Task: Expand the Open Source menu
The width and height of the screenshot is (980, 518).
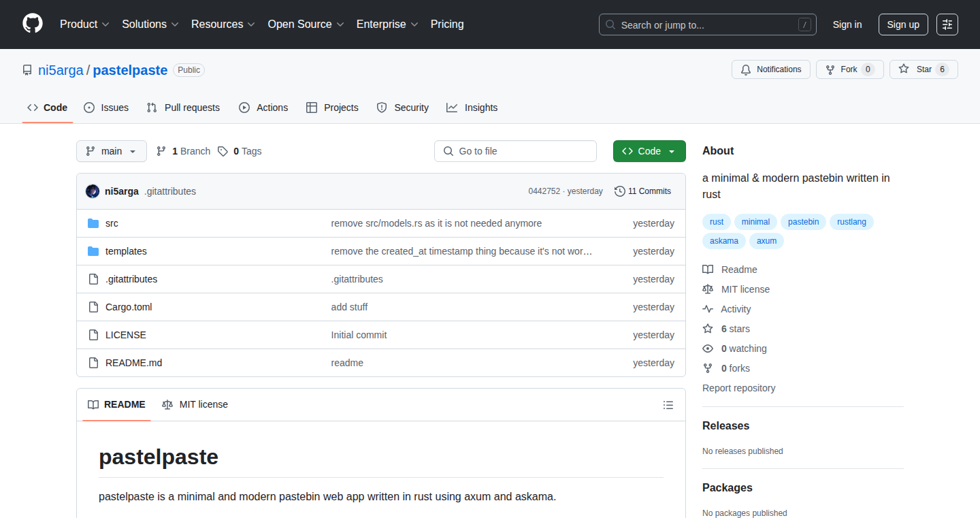Action: pos(306,25)
